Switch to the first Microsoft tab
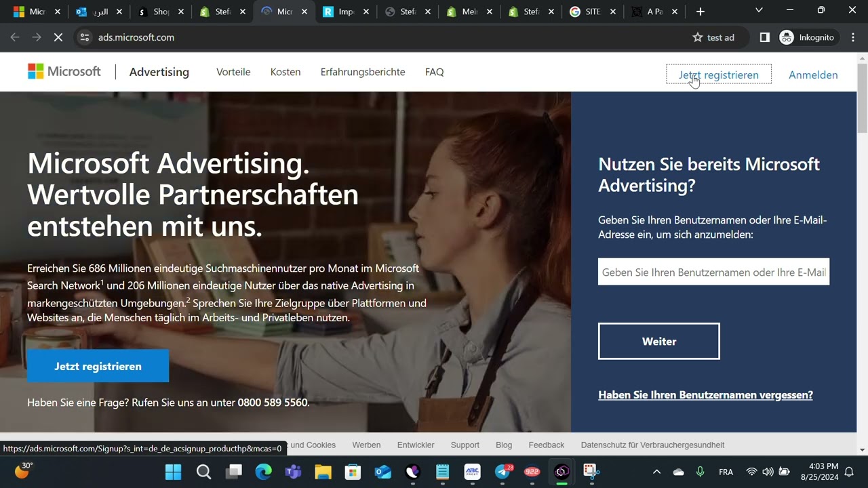 [37, 12]
